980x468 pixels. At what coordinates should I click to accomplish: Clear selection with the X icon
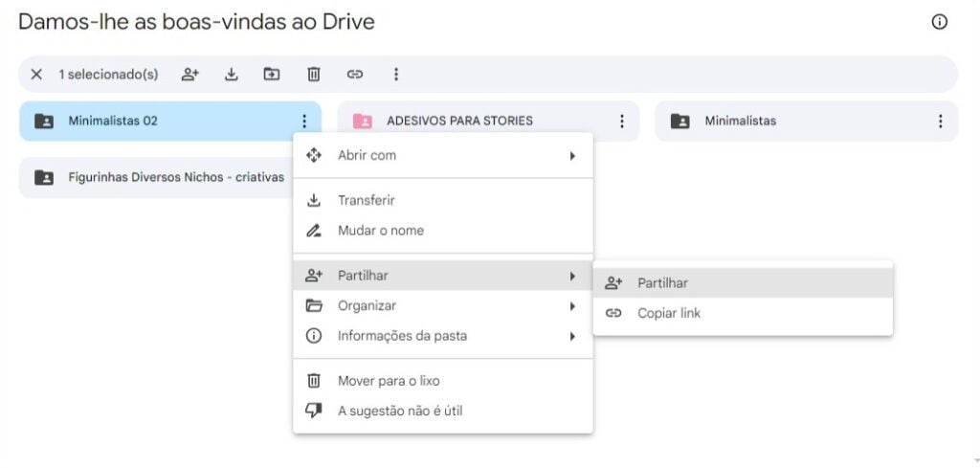36,75
